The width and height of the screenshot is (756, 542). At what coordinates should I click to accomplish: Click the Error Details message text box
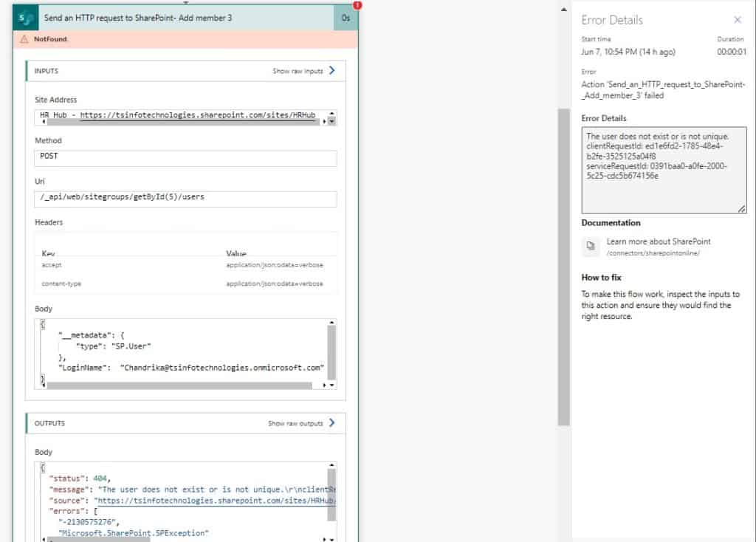[x=664, y=170]
